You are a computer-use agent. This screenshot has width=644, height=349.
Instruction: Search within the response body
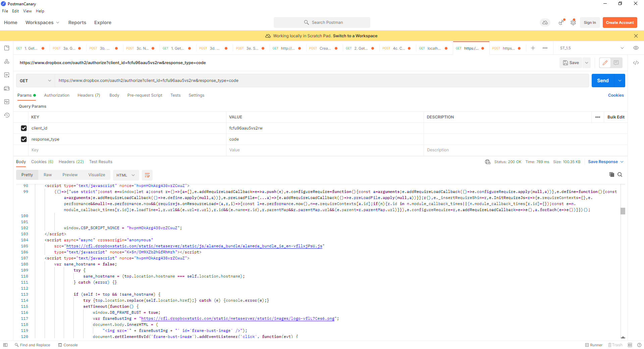click(620, 174)
